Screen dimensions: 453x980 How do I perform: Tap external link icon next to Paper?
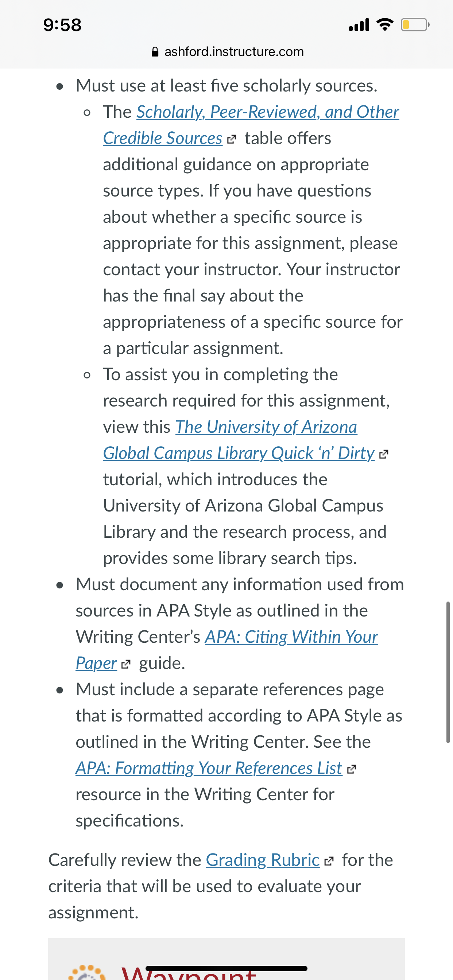point(125,665)
